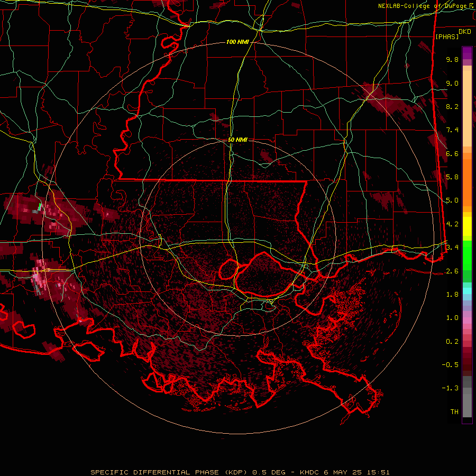476x476 pixels.
Task: Select the 50 NMI range ring label
Action: click(x=237, y=140)
